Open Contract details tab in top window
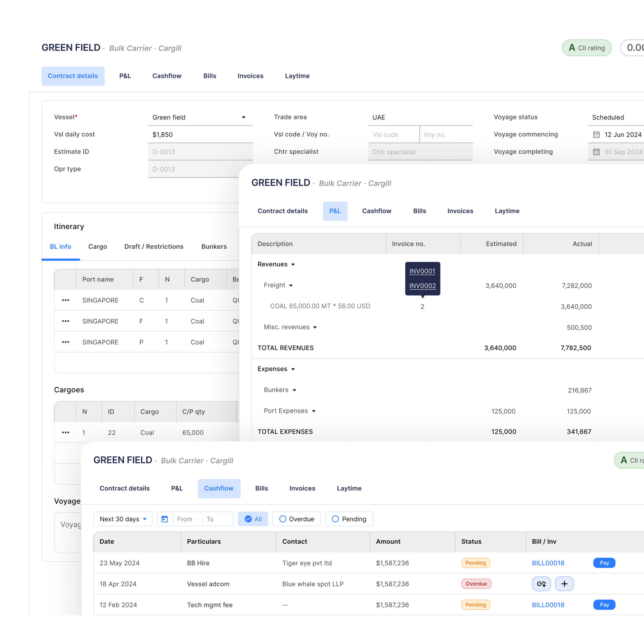Viewport: 644px width, 644px height. [73, 76]
